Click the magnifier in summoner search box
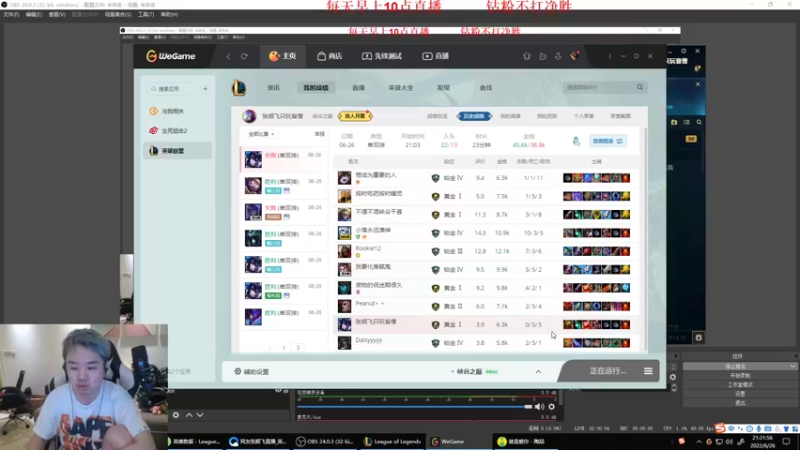This screenshot has width=800, height=450. tap(640, 87)
